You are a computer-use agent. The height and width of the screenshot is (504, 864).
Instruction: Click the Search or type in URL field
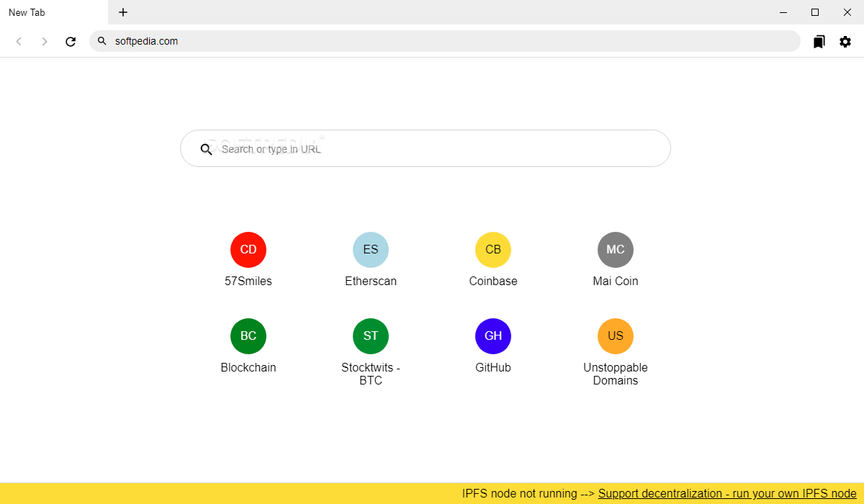pos(426,148)
